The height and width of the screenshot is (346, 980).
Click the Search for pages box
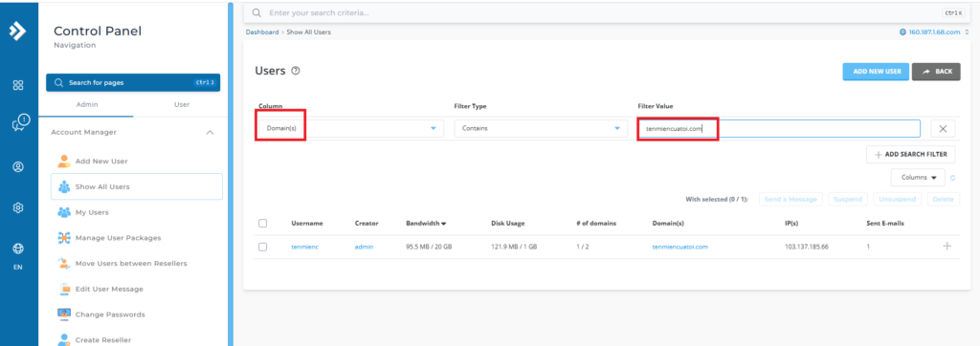[x=133, y=82]
